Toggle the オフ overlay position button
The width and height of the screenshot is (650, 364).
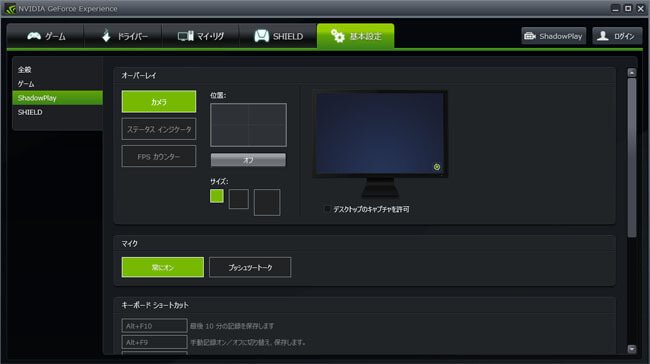pyautogui.click(x=248, y=160)
